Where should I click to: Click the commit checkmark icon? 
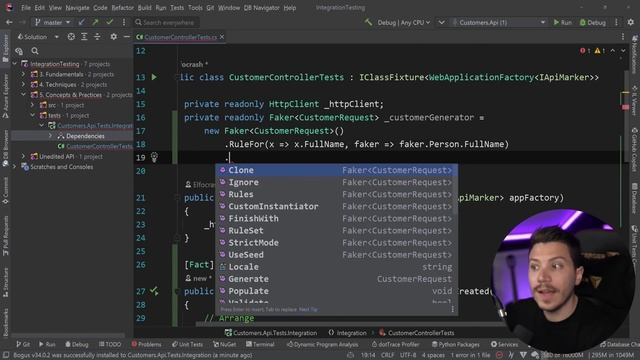[109, 22]
